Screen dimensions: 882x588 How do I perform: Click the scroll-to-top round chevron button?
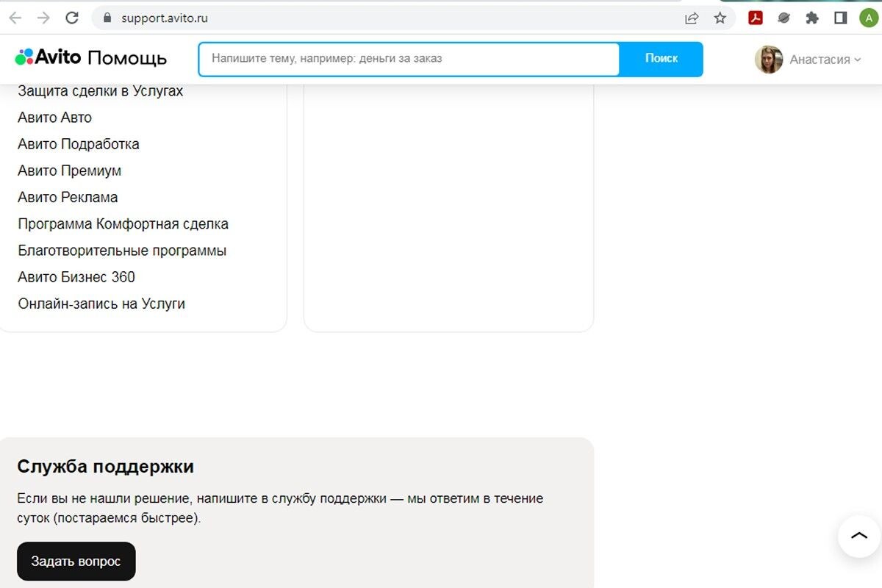pos(859,536)
